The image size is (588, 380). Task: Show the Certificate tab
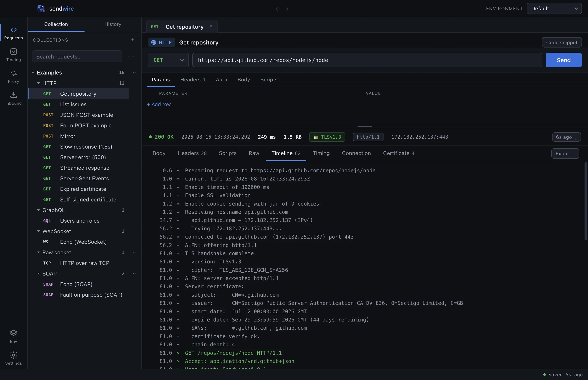coord(398,153)
